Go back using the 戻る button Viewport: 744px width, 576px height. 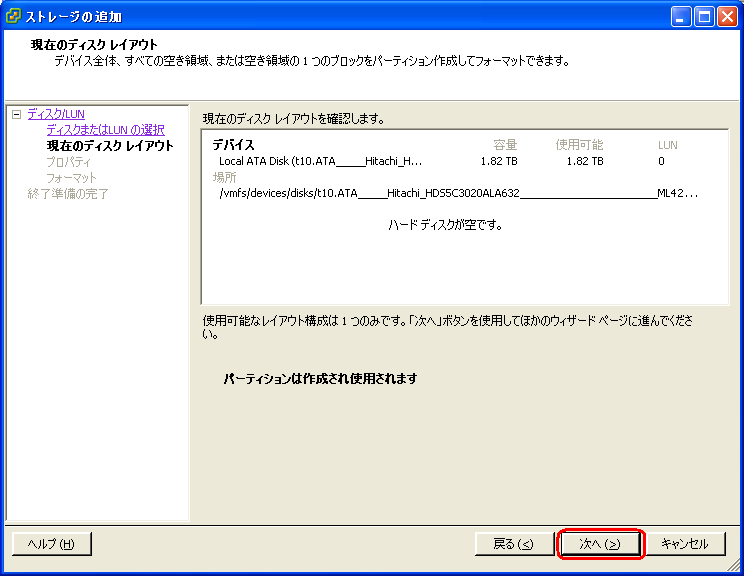(514, 544)
